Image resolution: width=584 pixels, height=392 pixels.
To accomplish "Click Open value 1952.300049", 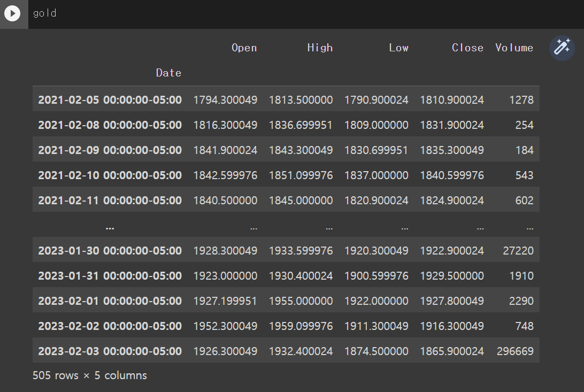I will pyautogui.click(x=225, y=326).
